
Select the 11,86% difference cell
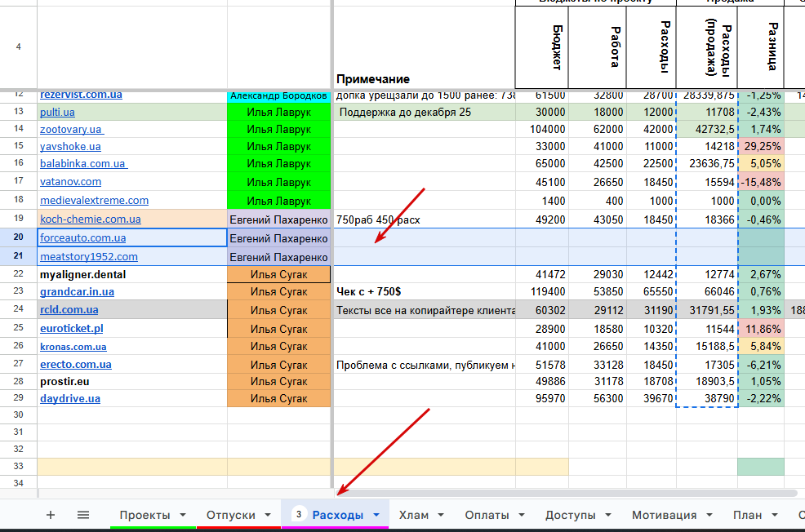pyautogui.click(x=761, y=329)
